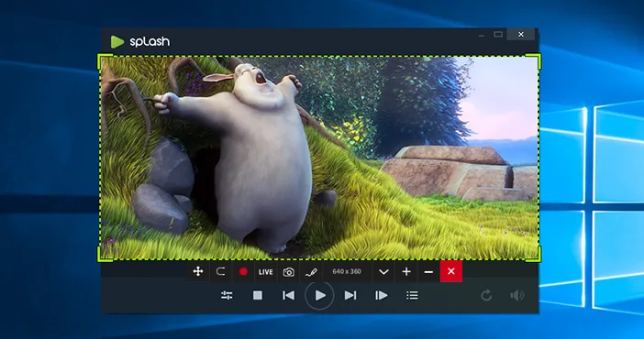Skip to next track
Viewport: 644px width, 339px height.
350,295
